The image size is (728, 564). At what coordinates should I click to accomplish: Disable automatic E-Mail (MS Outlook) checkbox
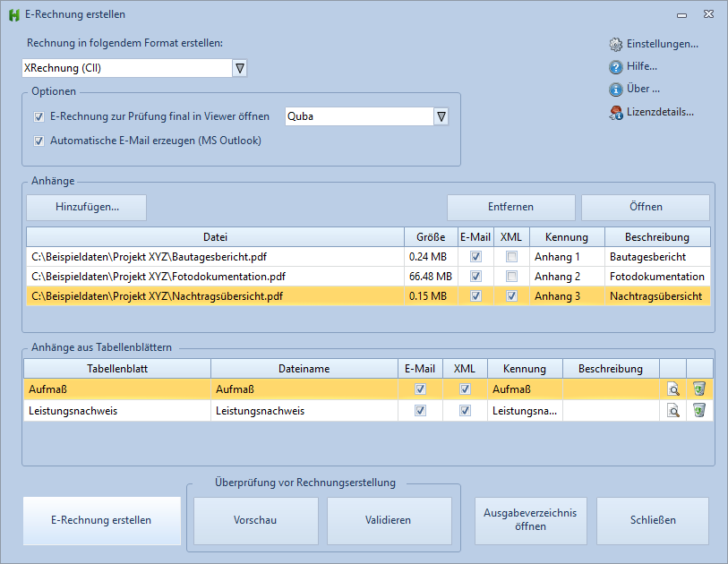pyautogui.click(x=39, y=141)
